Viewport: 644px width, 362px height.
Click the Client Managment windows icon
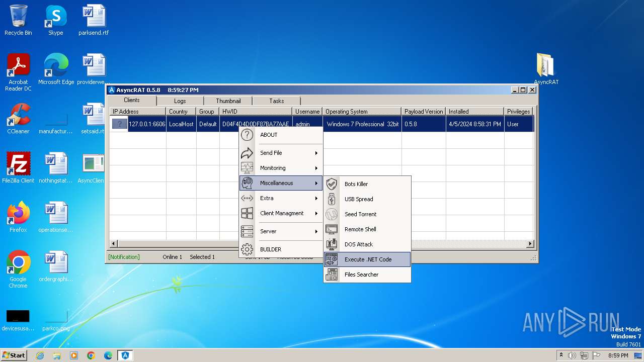247,213
